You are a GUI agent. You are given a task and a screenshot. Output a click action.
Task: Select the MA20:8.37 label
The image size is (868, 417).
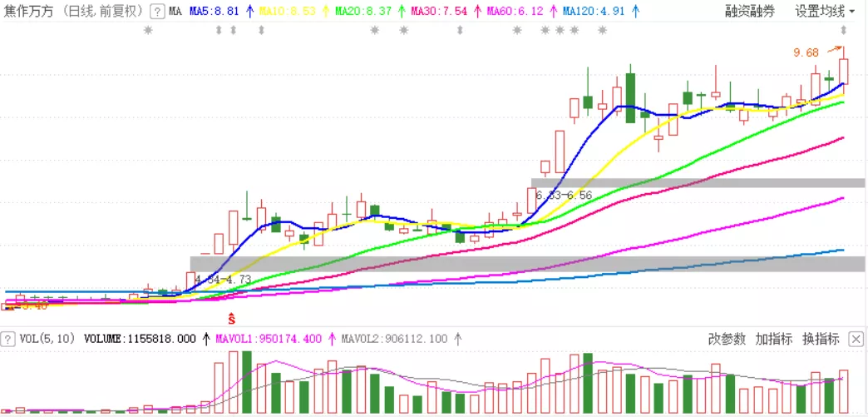pyautogui.click(x=363, y=11)
